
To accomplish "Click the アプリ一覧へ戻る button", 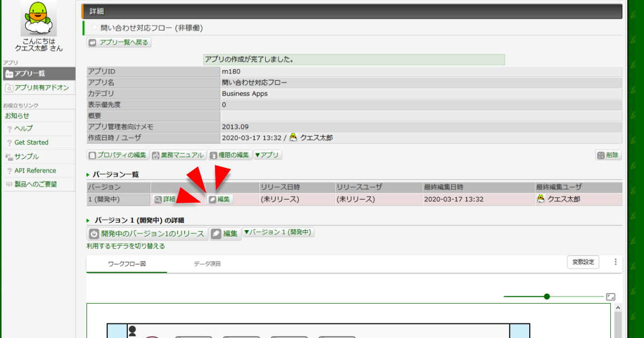I will point(119,42).
